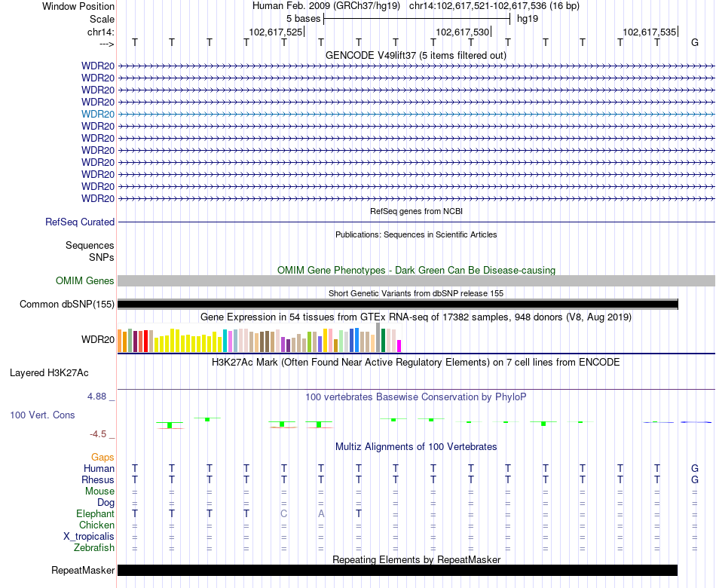Select the Chicken species label
716x588 pixels.
pyautogui.click(x=96, y=525)
